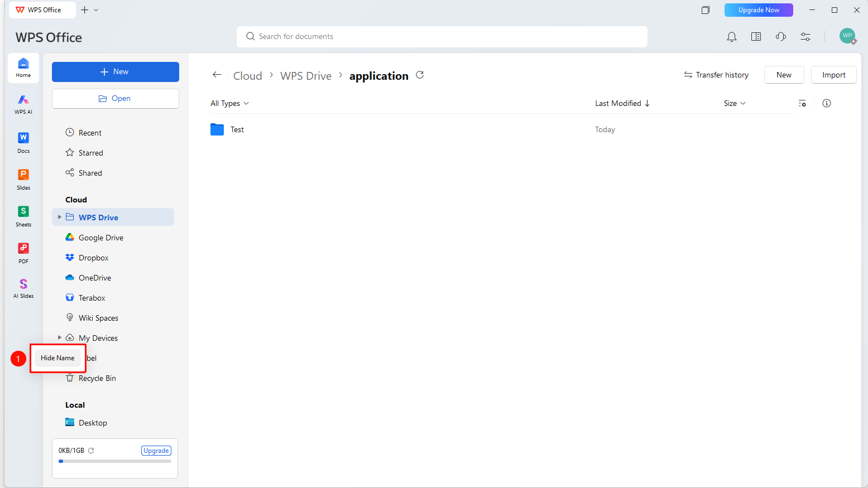Click the Upgrade storage link

pos(156,451)
